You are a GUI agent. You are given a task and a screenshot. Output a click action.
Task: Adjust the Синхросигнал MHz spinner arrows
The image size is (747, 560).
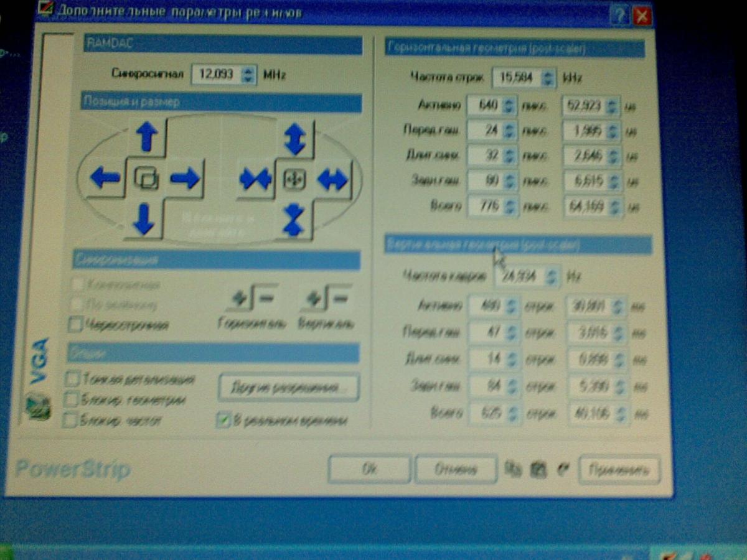[248, 75]
